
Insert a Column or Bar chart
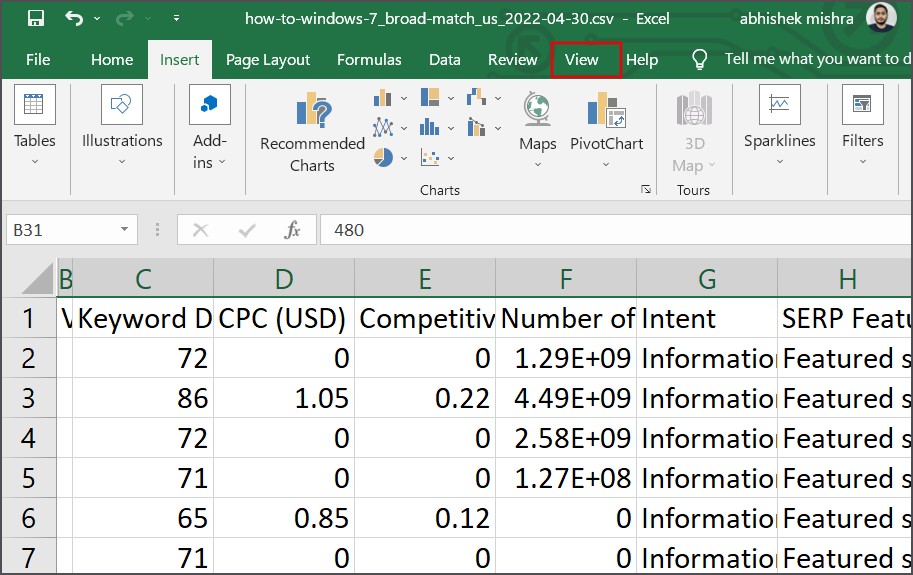[x=383, y=98]
